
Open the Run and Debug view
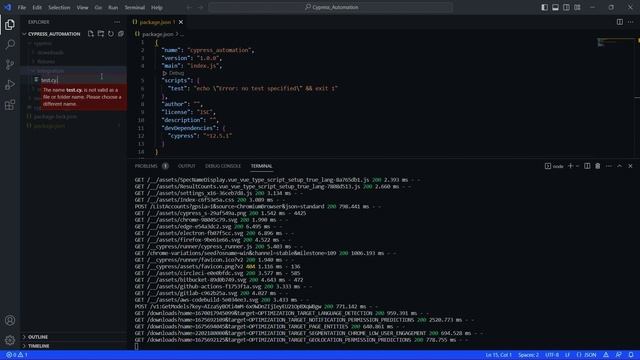tap(10, 84)
